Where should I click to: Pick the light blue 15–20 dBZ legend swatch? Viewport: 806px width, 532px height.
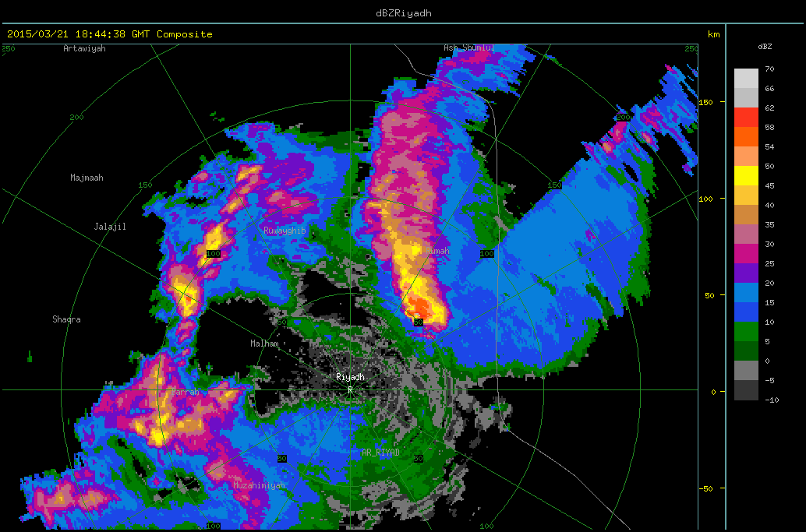pyautogui.click(x=746, y=293)
